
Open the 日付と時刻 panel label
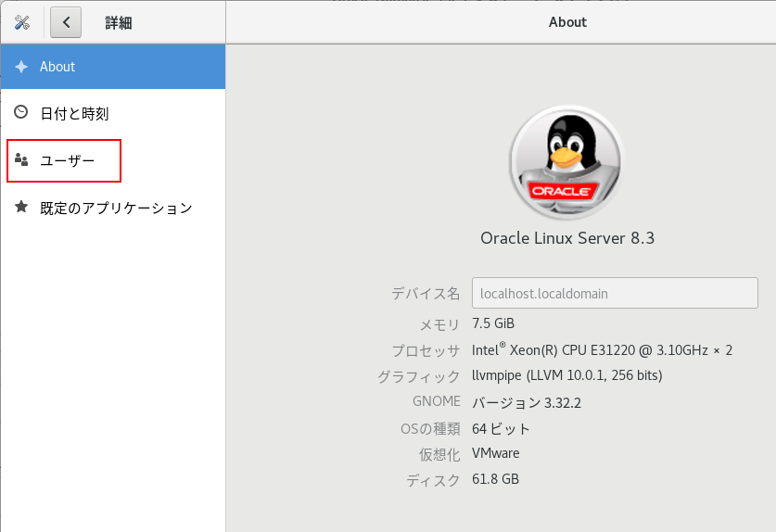pyautogui.click(x=74, y=114)
